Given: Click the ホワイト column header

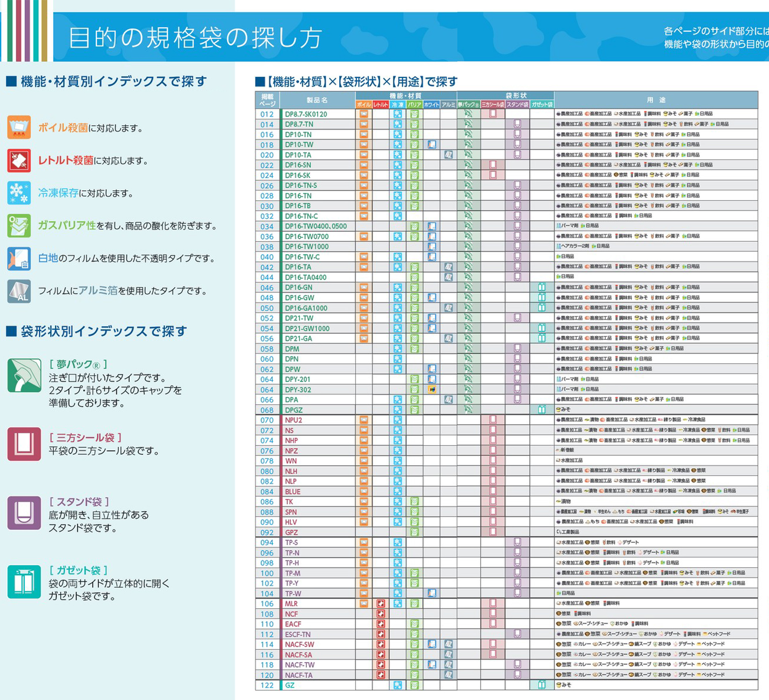Looking at the screenshot, I should (431, 105).
